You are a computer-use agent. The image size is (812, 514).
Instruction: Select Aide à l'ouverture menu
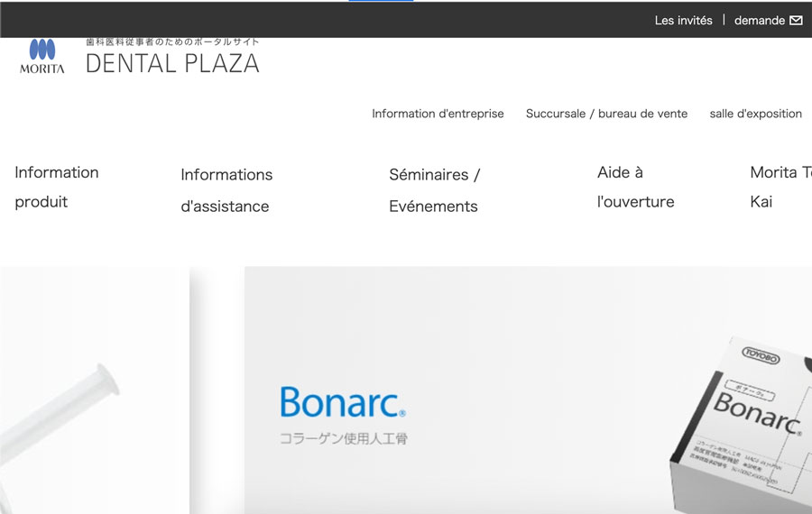click(635, 187)
